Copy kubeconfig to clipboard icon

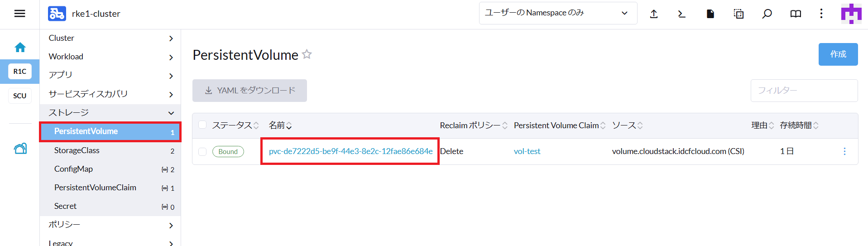pyautogui.click(x=739, y=14)
